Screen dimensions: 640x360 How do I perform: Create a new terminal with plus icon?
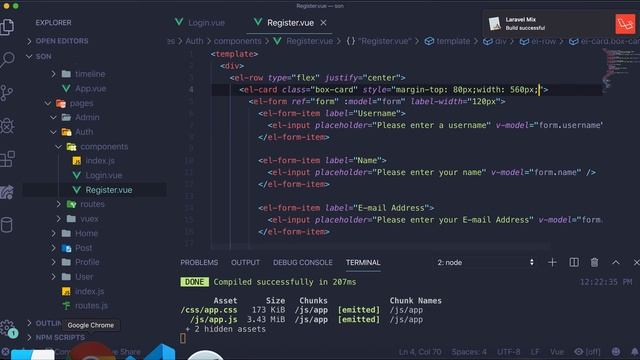coord(552,262)
